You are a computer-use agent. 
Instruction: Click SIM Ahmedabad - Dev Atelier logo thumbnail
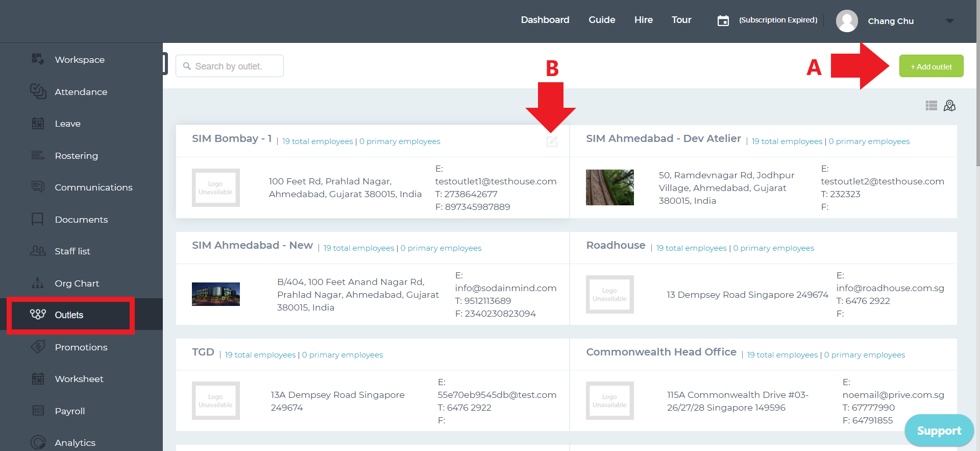tap(609, 187)
